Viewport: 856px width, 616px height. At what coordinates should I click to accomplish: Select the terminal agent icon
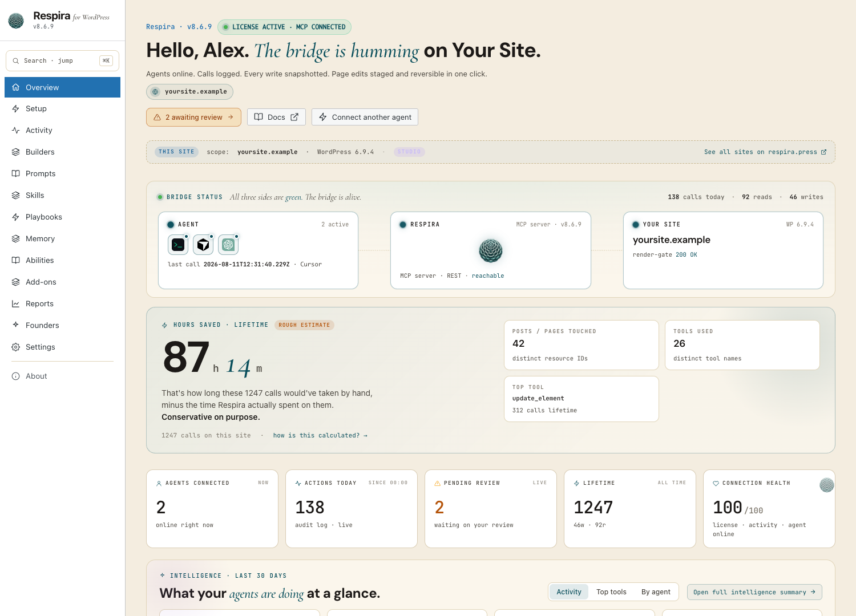pyautogui.click(x=178, y=245)
